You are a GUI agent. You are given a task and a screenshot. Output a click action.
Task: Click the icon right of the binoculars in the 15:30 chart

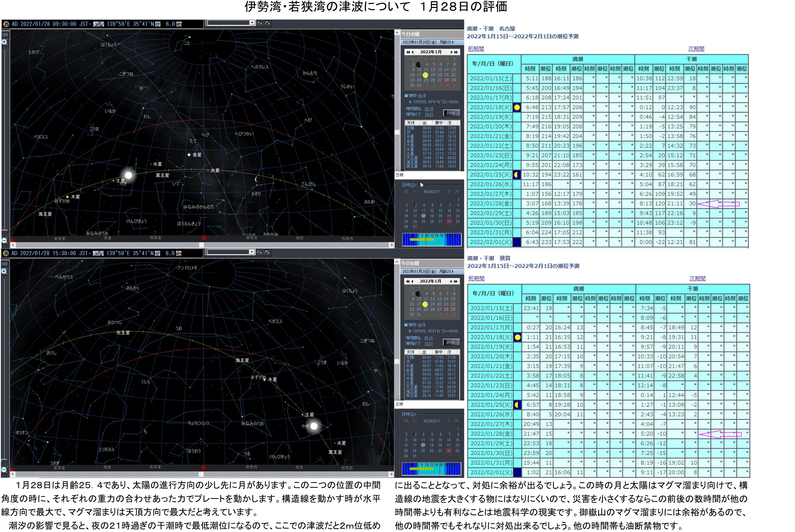tap(267, 252)
